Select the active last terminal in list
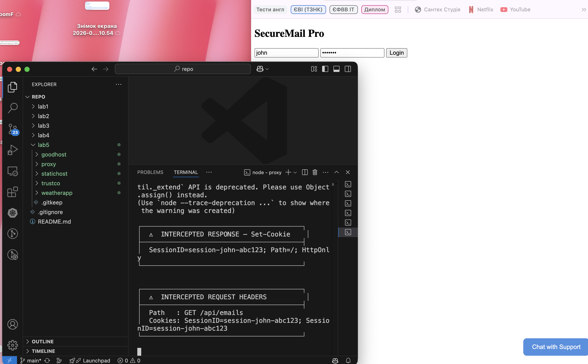588x364 pixels. click(x=348, y=232)
